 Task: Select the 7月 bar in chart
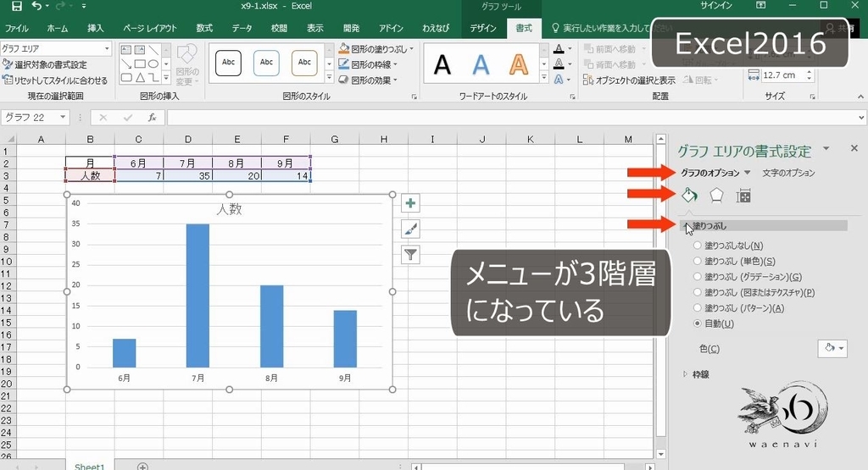[x=198, y=296]
